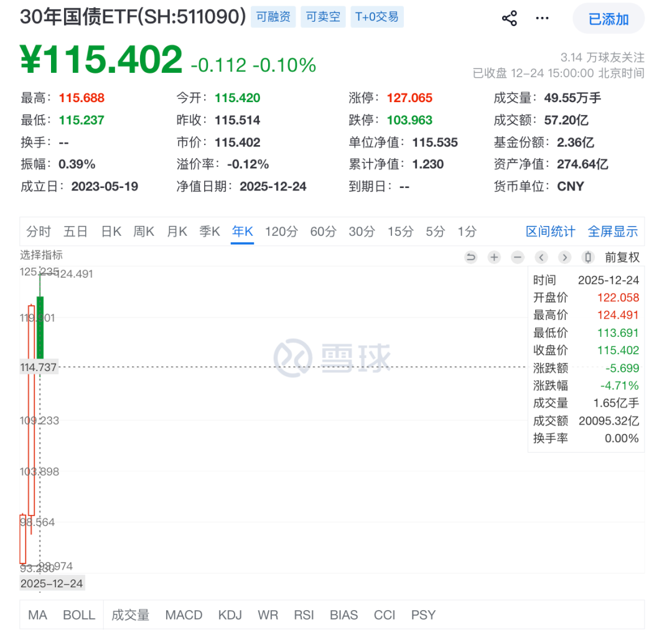Switch to the 120分 tab
The image size is (672, 640).
tap(281, 232)
